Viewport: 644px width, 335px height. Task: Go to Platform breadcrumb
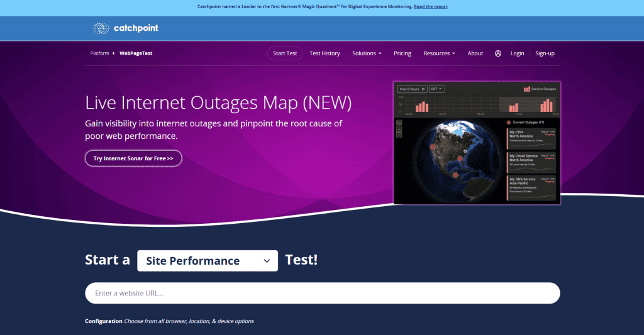[100, 53]
